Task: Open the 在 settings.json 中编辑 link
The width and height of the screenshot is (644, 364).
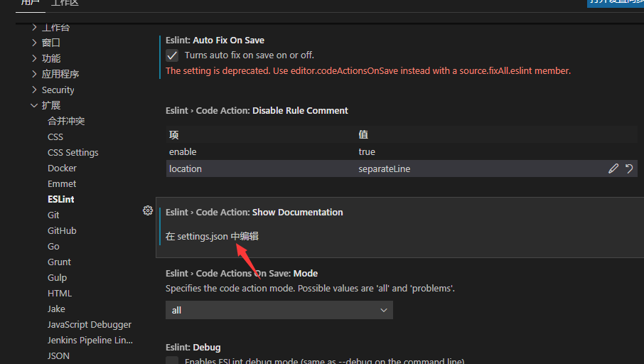Action: [212, 236]
